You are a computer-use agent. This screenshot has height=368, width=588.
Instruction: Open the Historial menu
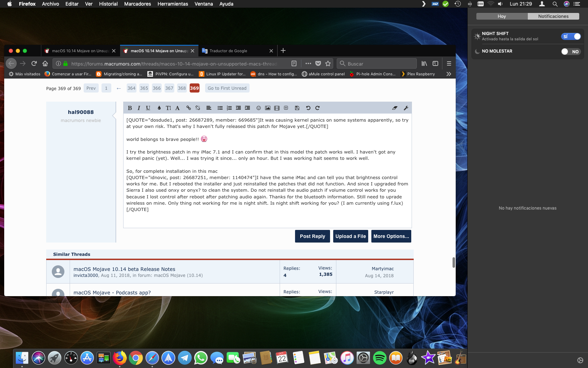pyautogui.click(x=108, y=4)
